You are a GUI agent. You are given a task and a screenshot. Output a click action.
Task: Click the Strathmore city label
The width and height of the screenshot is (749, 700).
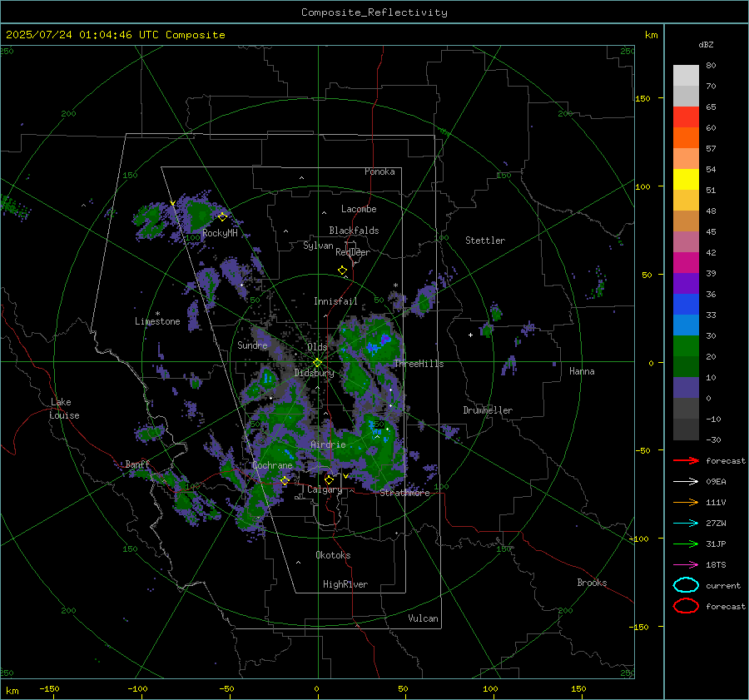[404, 493]
